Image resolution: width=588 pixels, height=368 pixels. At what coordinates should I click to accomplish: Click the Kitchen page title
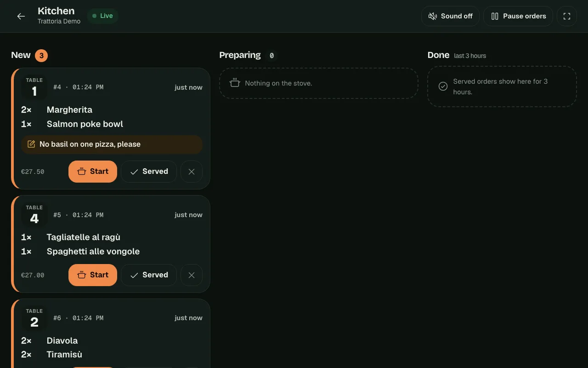[x=56, y=11]
